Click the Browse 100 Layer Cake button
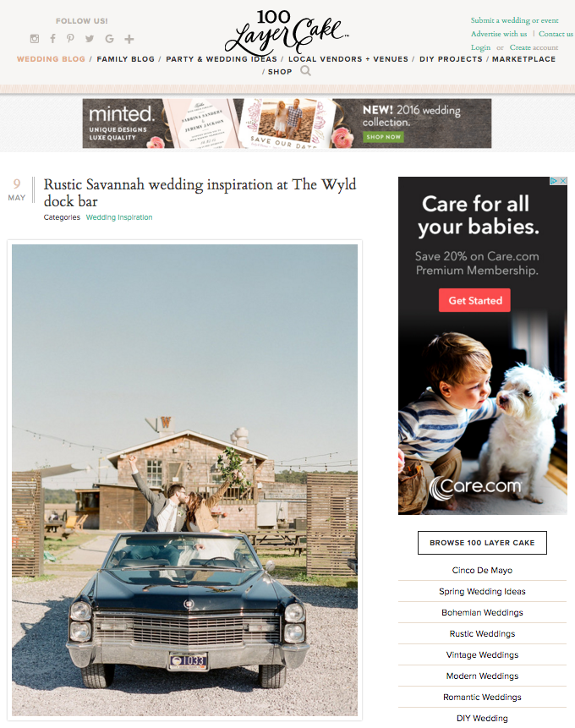This screenshot has width=575, height=728. click(x=482, y=543)
